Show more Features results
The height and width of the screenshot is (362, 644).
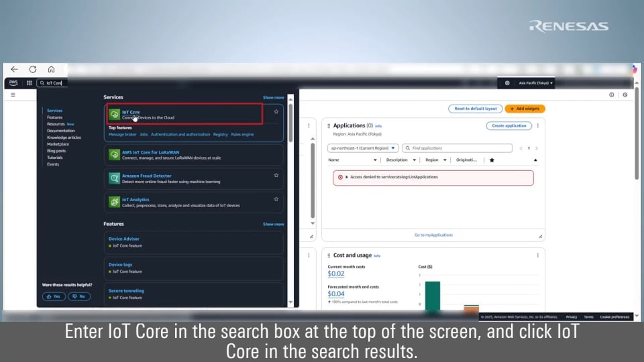coord(273,225)
